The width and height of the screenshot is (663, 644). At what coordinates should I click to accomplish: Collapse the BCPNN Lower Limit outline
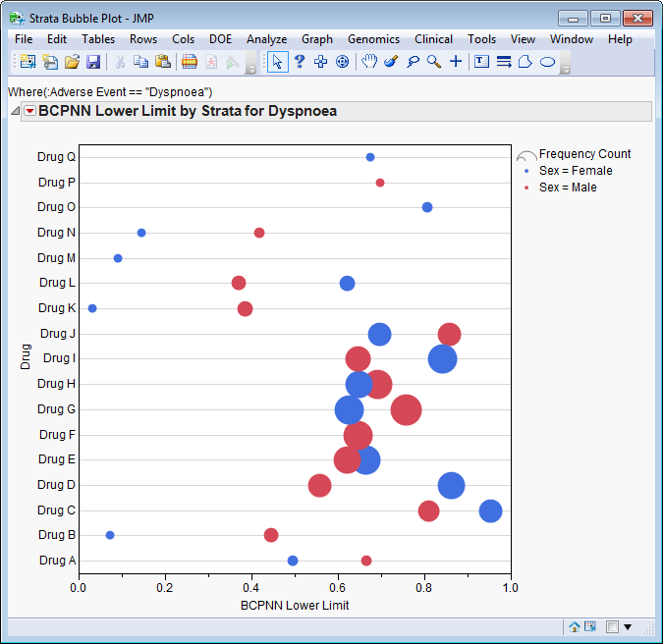(x=15, y=111)
